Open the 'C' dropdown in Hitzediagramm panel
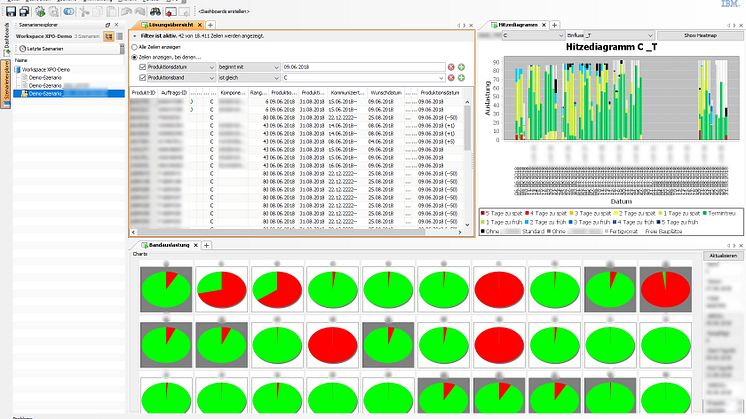 [x=560, y=36]
